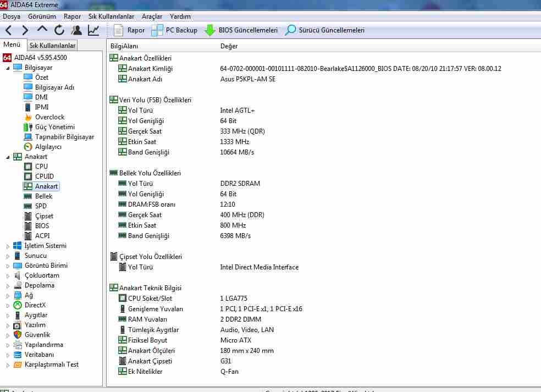Open the graph chart toolbar icon
The height and width of the screenshot is (392, 541).
[x=93, y=30]
